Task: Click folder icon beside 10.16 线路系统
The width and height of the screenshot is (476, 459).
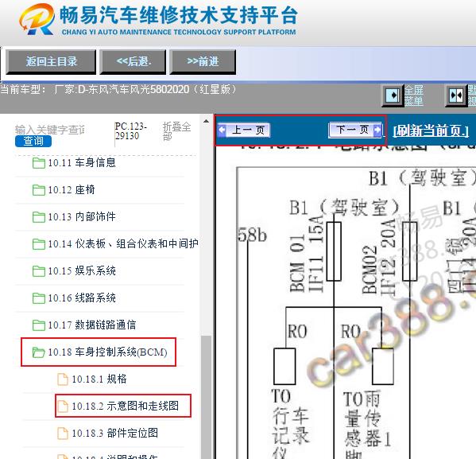Action: click(39, 298)
